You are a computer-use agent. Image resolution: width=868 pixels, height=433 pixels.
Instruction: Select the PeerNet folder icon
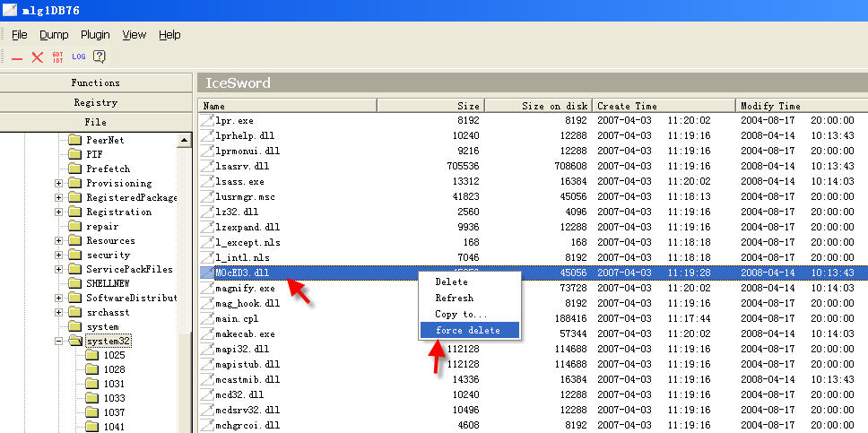pos(75,140)
